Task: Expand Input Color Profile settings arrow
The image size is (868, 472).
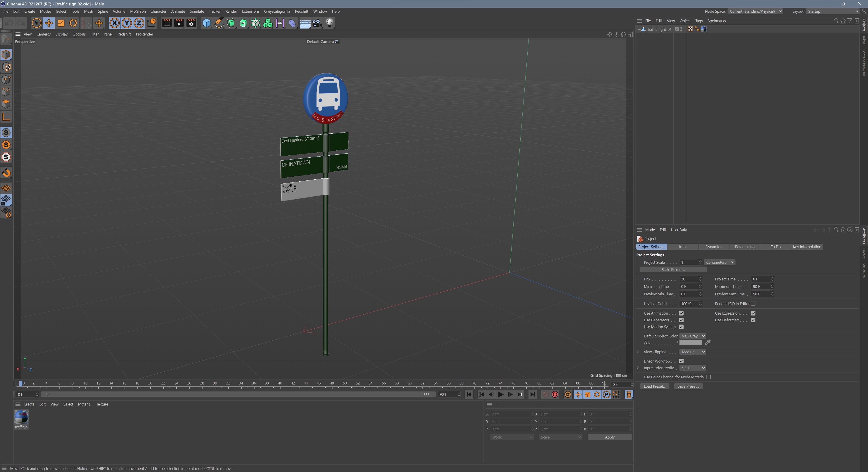Action: tap(638, 368)
